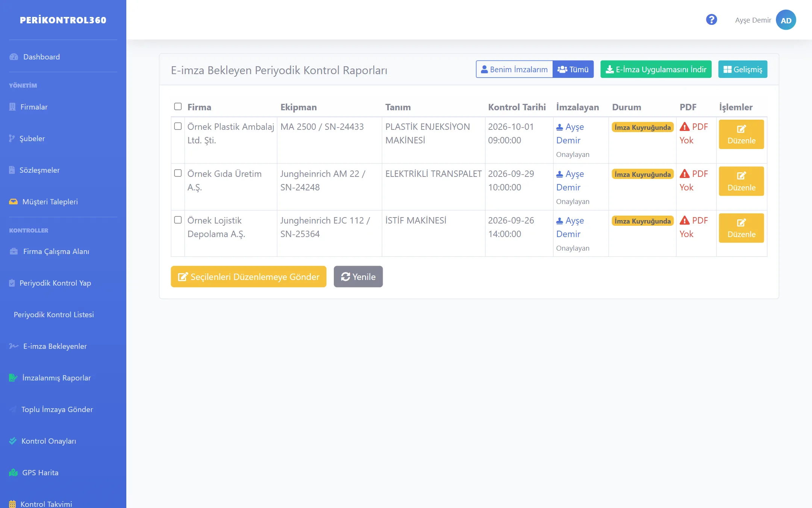Open Ayşe Demir link in PLASTİK ENJEKSİYON row
The height and width of the screenshot is (508, 812).
tap(570, 134)
